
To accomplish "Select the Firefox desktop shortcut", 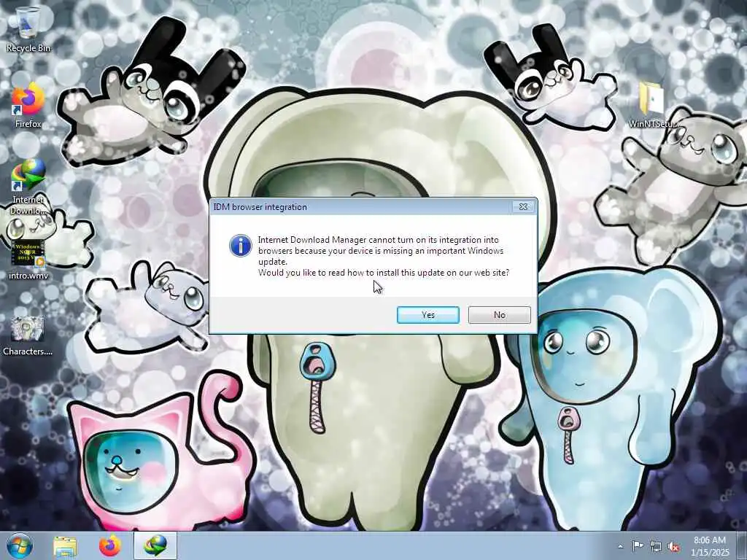I will 28,106.
